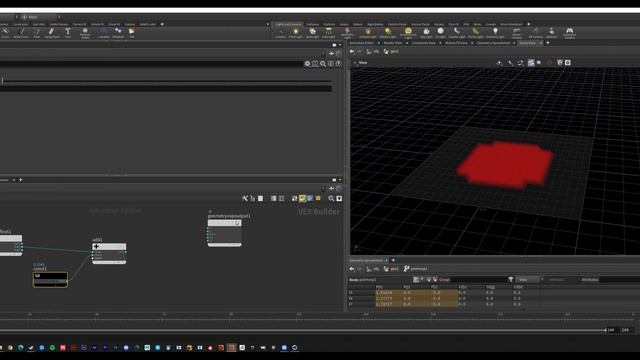Click the delete icon in viewport toolbar
This screenshot has height=360, width=640.
[560, 62]
